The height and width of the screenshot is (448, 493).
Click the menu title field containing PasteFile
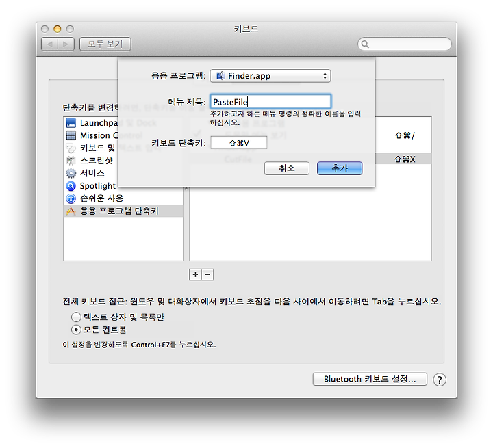pyautogui.click(x=270, y=102)
